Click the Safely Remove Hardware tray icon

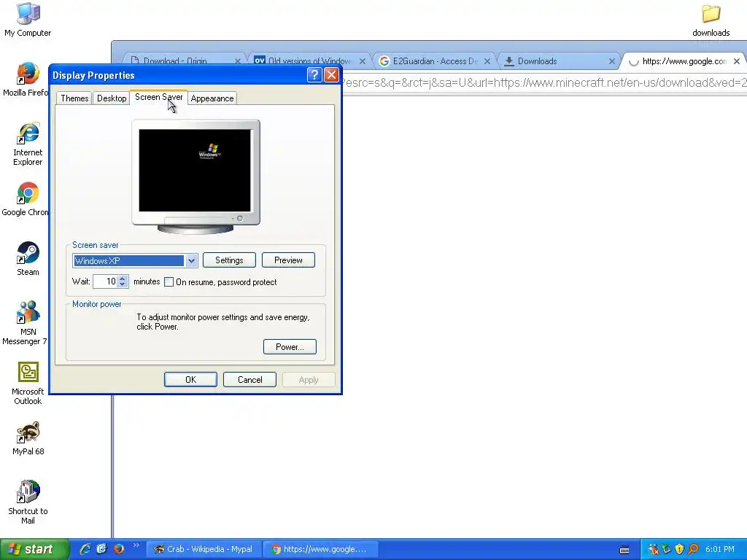(x=666, y=549)
